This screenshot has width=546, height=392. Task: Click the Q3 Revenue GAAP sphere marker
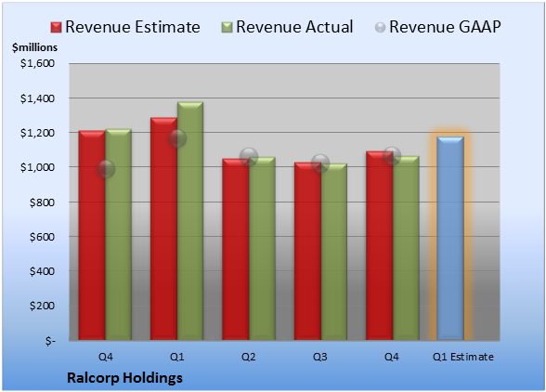point(320,163)
